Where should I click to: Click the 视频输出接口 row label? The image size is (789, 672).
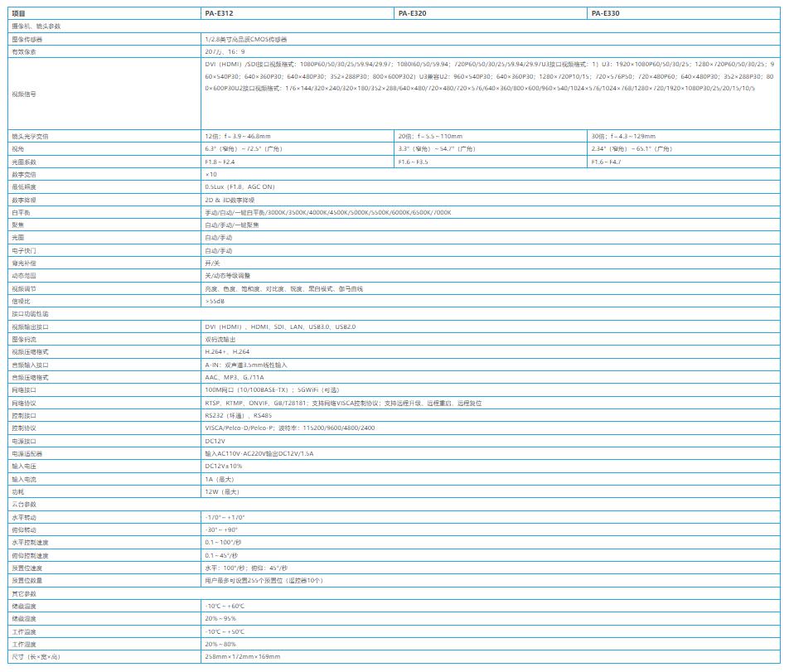pyautogui.click(x=30, y=327)
